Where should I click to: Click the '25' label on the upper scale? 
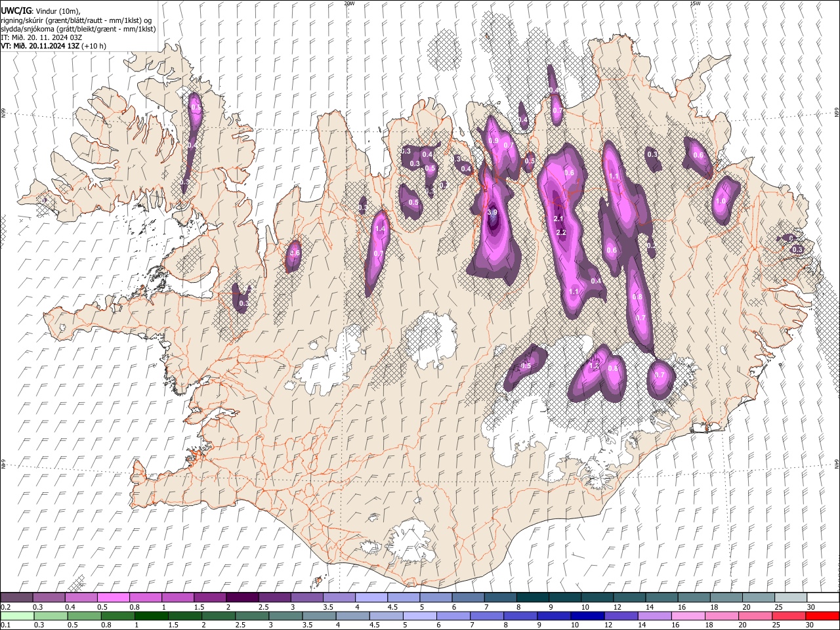tap(778, 608)
